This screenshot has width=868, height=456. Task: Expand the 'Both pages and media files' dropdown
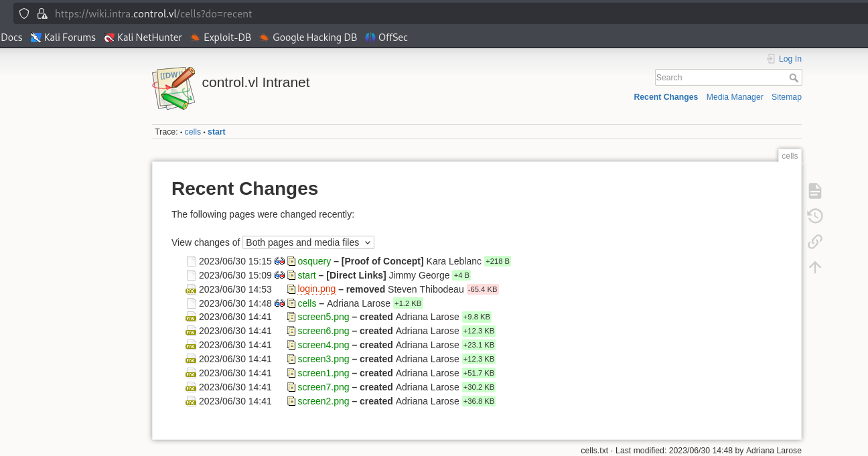308,242
